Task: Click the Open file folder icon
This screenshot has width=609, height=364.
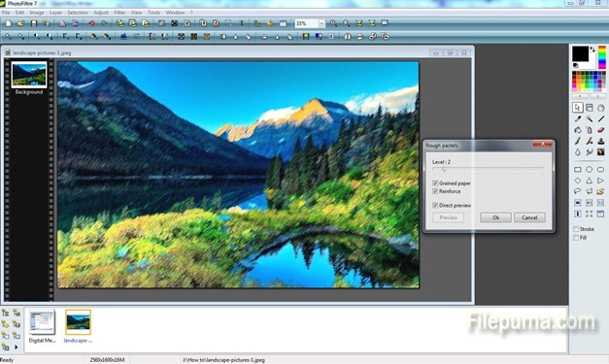Action: pyautogui.click(x=21, y=23)
